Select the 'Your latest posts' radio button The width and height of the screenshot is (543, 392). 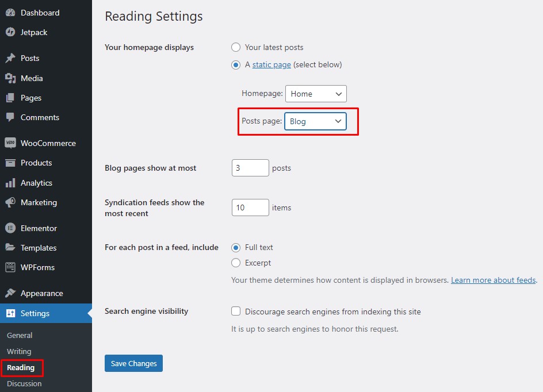click(x=236, y=47)
